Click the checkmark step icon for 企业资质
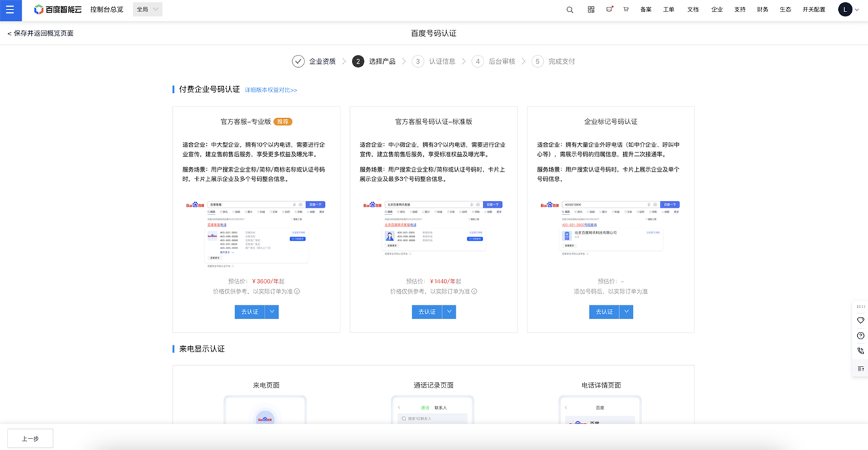The image size is (868, 450). [x=298, y=61]
